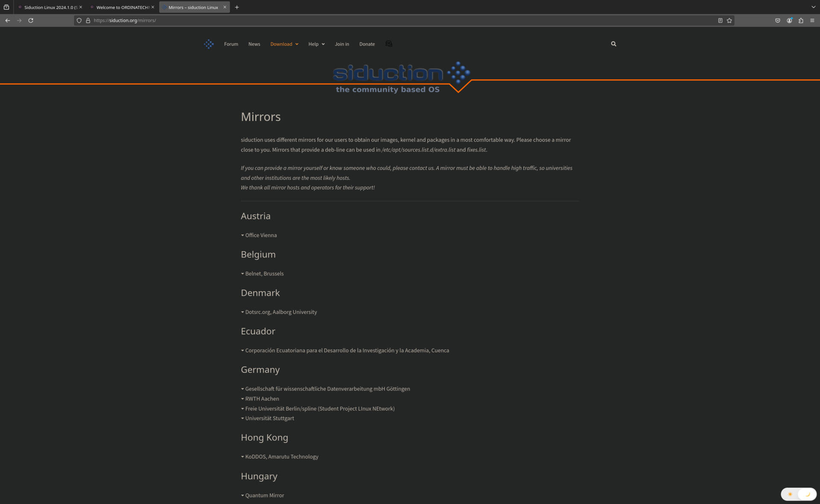Click the Hungary section heading
The height and width of the screenshot is (504, 820).
click(x=259, y=476)
